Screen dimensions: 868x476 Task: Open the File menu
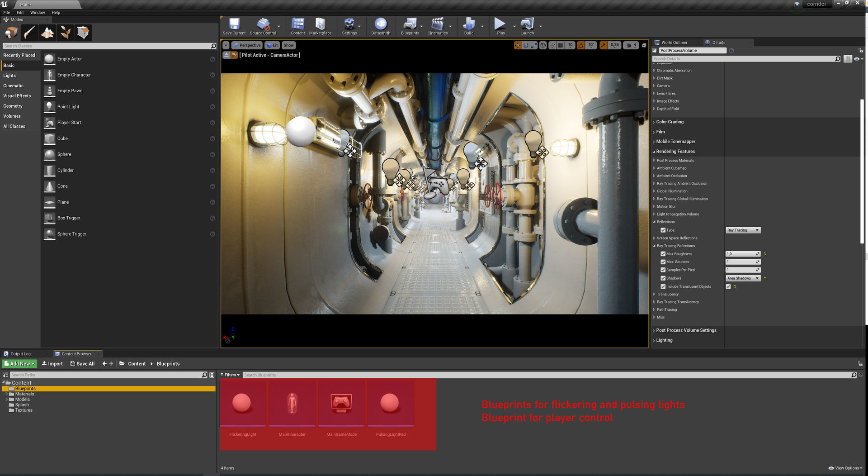point(7,13)
